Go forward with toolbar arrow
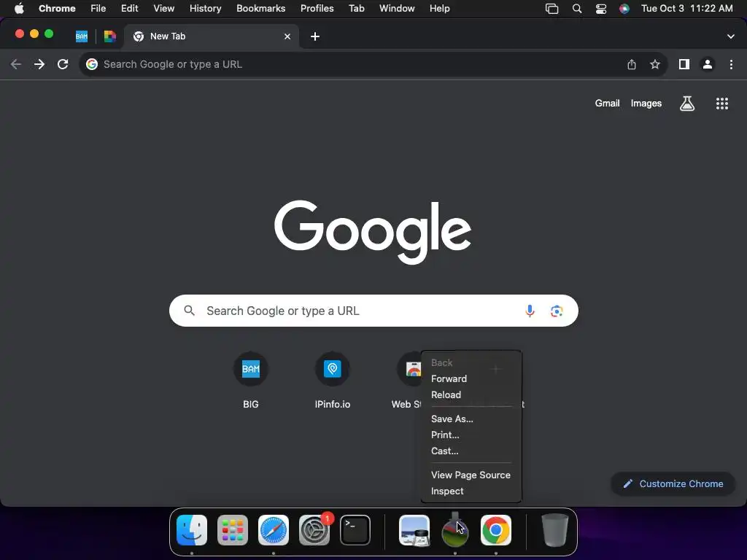The height and width of the screenshot is (560, 747). [x=39, y=64]
